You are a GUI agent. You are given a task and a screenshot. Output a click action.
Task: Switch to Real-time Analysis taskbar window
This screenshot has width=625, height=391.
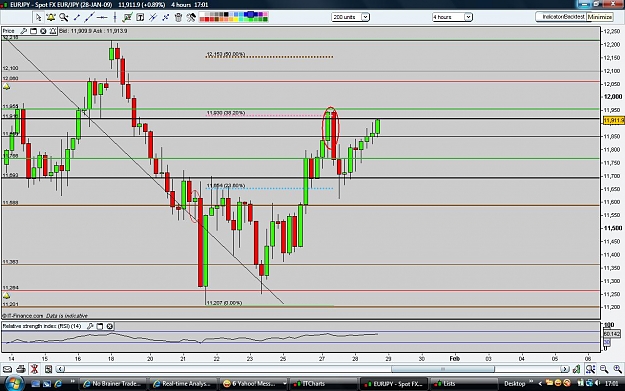[x=183, y=384]
